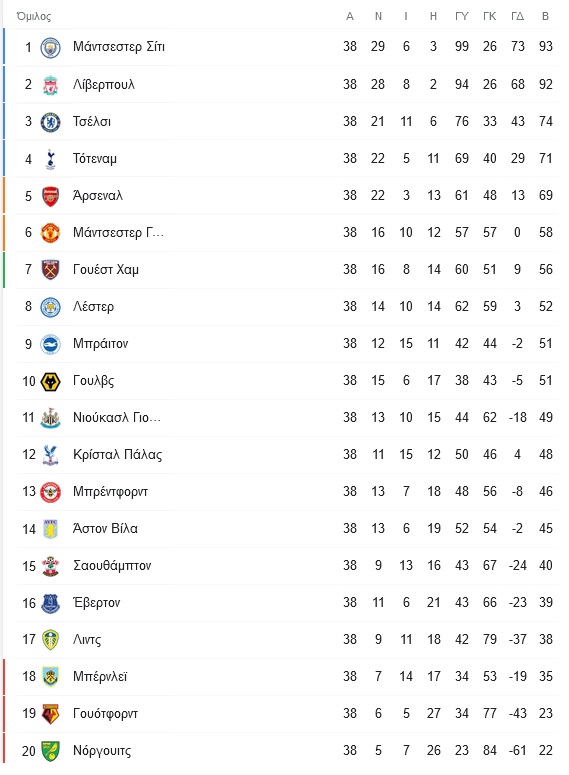Click the Norwich canary crest

pos(50,751)
